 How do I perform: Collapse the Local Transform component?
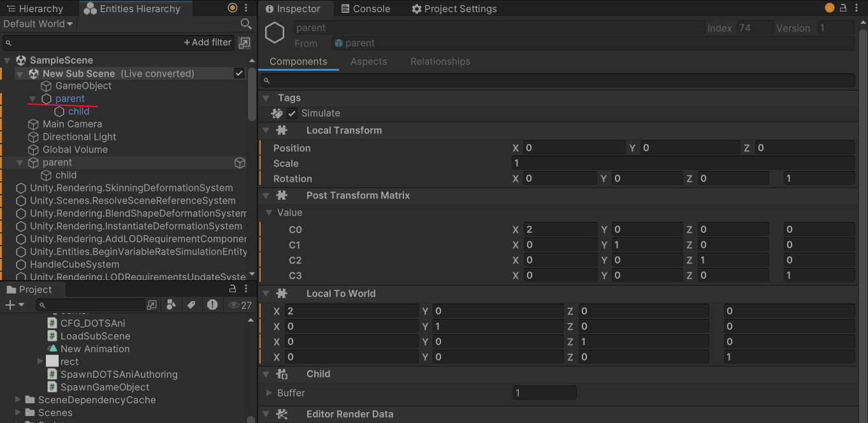coord(266,130)
